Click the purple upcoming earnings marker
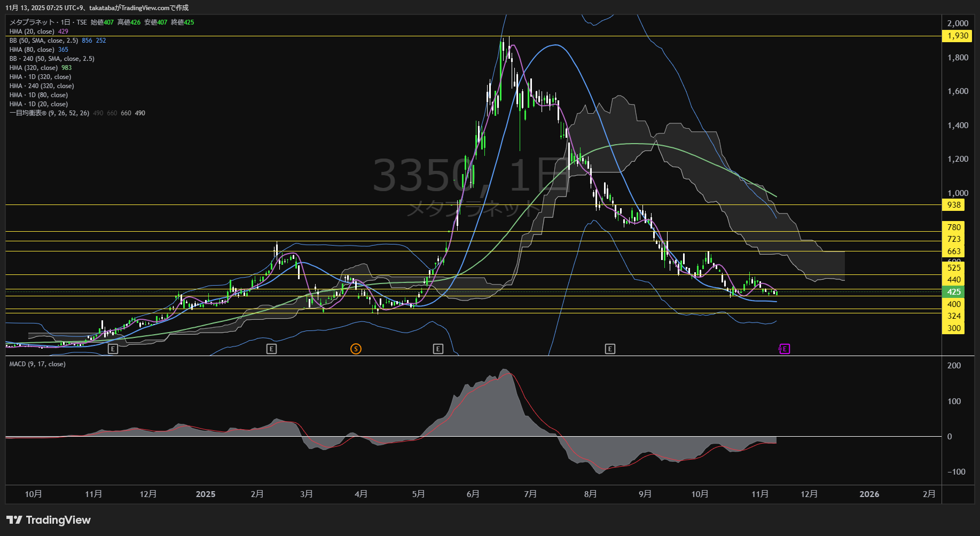980x536 pixels. (784, 349)
